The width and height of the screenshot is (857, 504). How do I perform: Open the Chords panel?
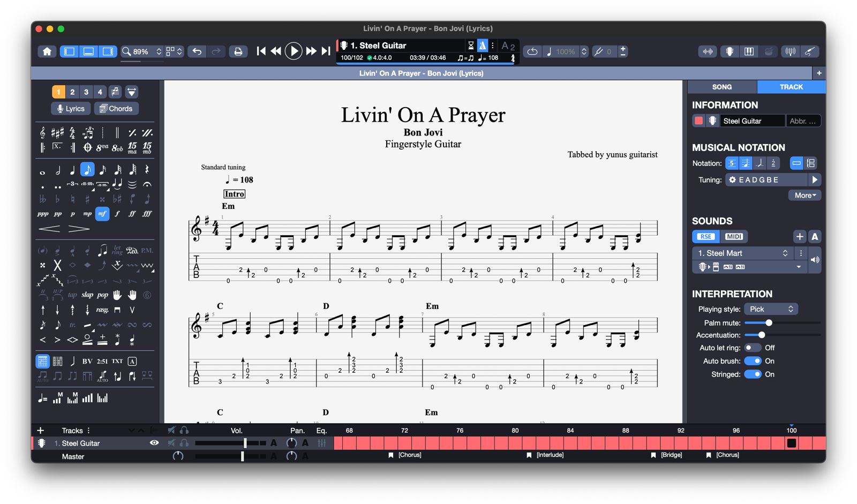coord(116,108)
